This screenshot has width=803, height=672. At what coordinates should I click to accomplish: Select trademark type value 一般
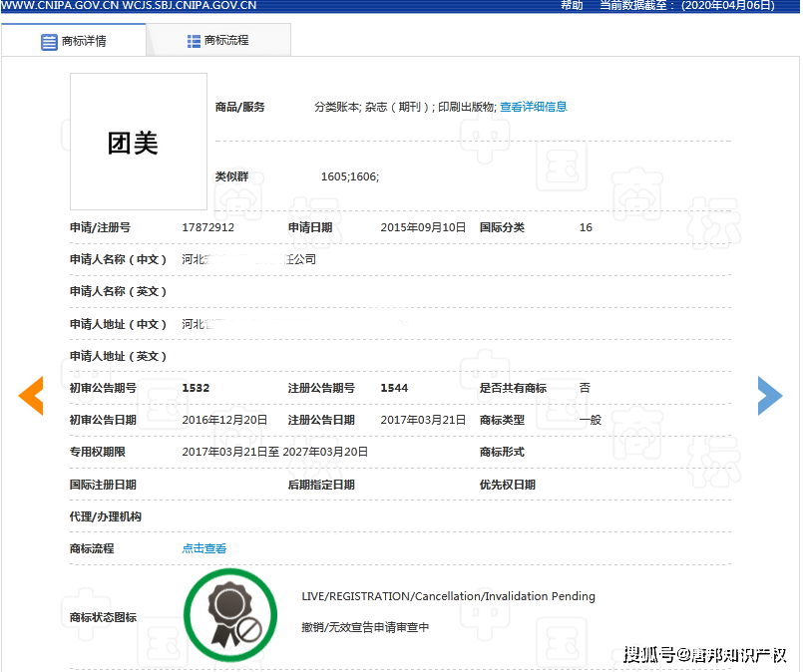point(591,420)
